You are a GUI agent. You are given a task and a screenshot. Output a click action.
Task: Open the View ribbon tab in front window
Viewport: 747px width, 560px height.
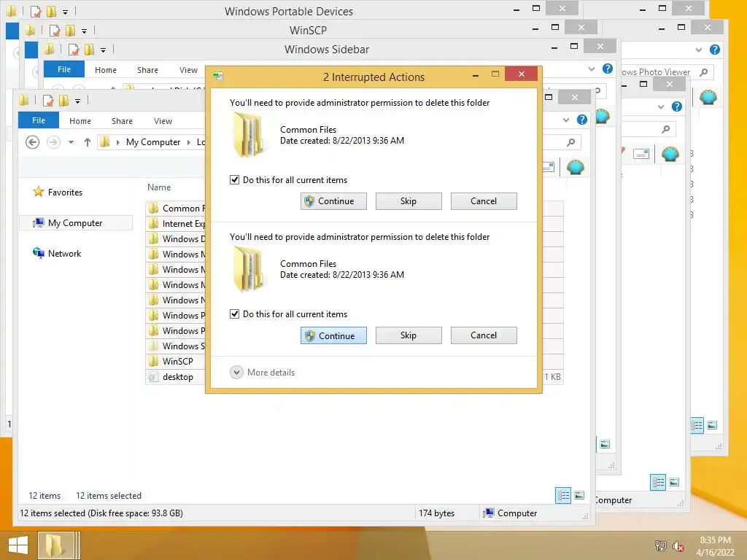163,121
